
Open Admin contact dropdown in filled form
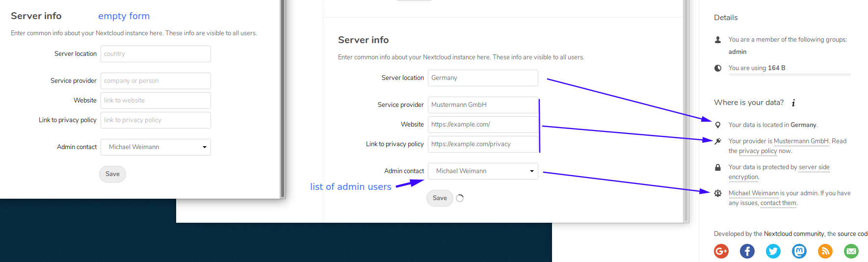coord(483,171)
